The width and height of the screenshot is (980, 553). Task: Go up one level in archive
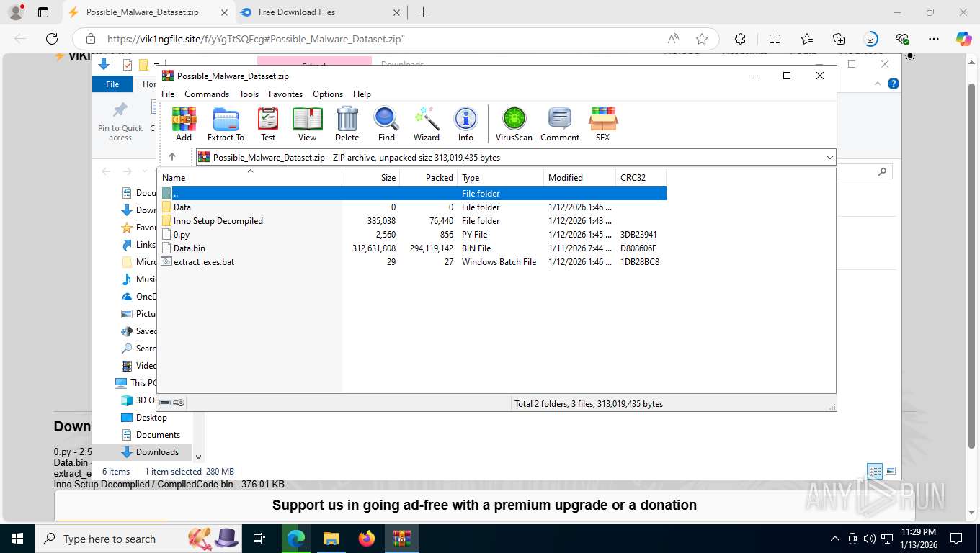point(171,157)
